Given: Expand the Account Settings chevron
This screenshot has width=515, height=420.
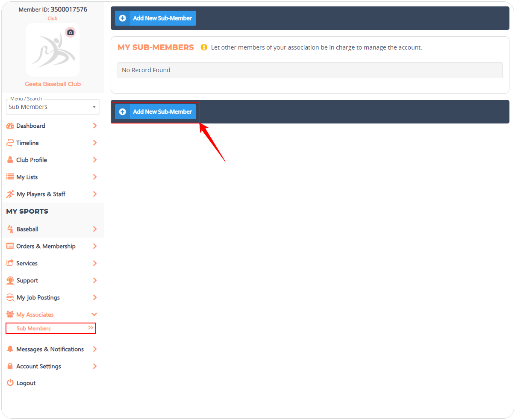Looking at the screenshot, I should 95,366.
